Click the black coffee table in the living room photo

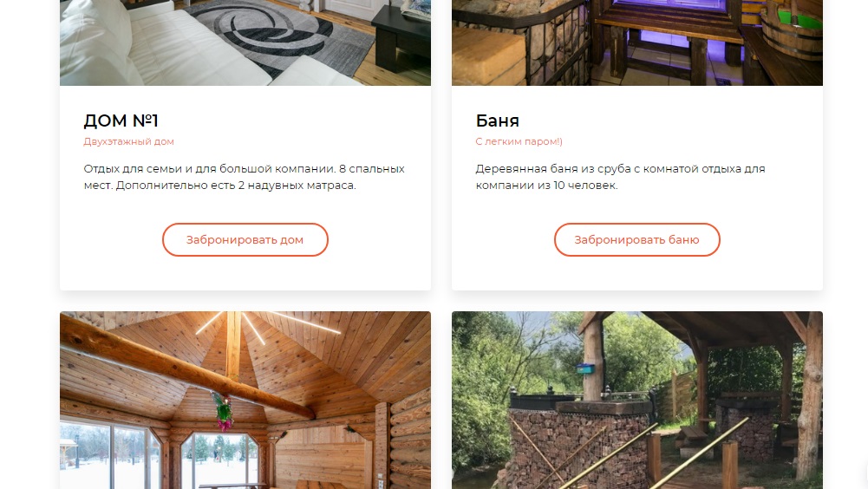click(401, 39)
